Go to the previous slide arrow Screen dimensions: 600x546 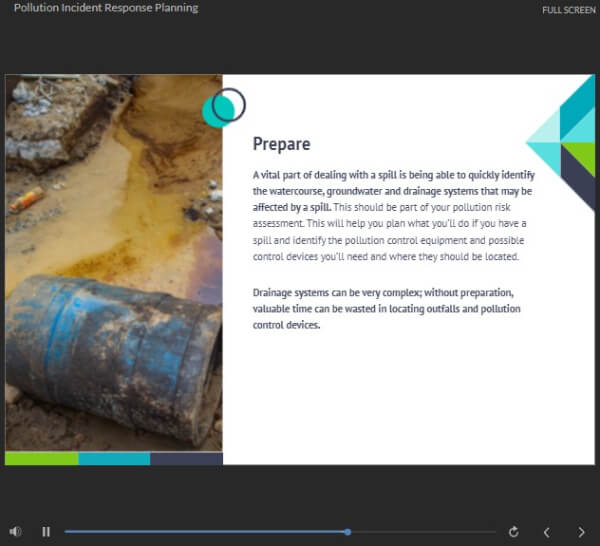(546, 532)
